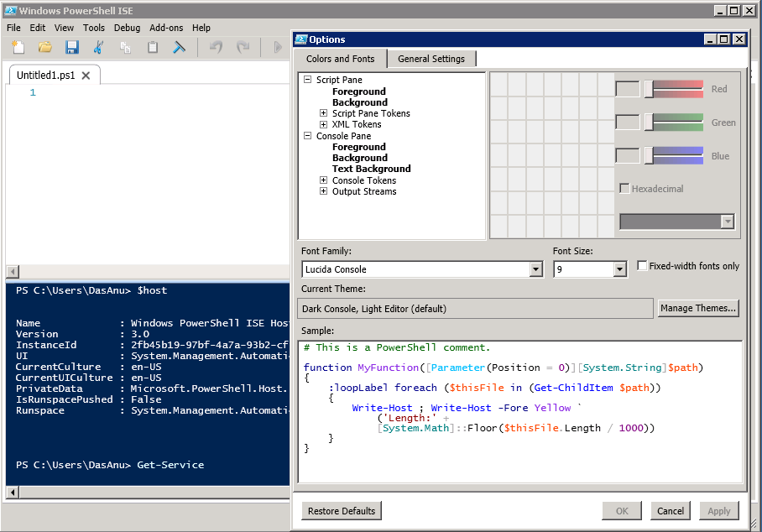
Task: Switch to the General Settings tab
Action: (x=431, y=59)
